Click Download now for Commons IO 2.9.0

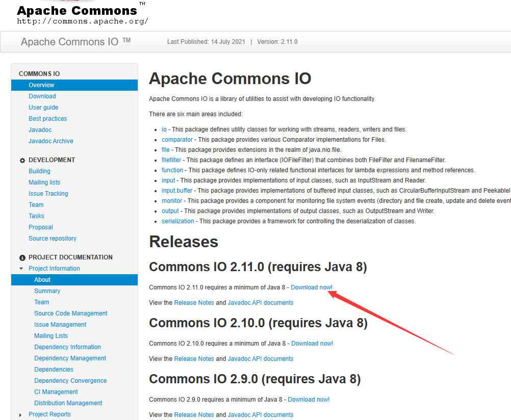point(309,400)
